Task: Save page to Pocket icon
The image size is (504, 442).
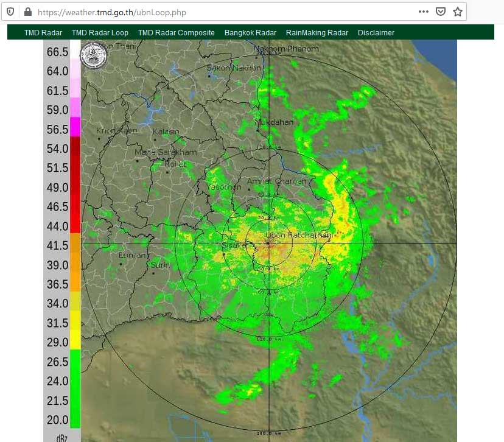Action: [440, 12]
